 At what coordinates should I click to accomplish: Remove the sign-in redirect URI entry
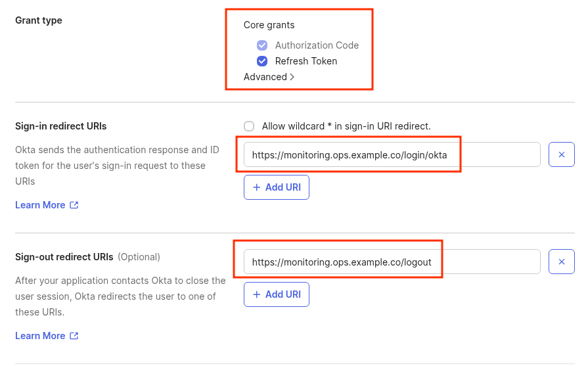(562, 154)
